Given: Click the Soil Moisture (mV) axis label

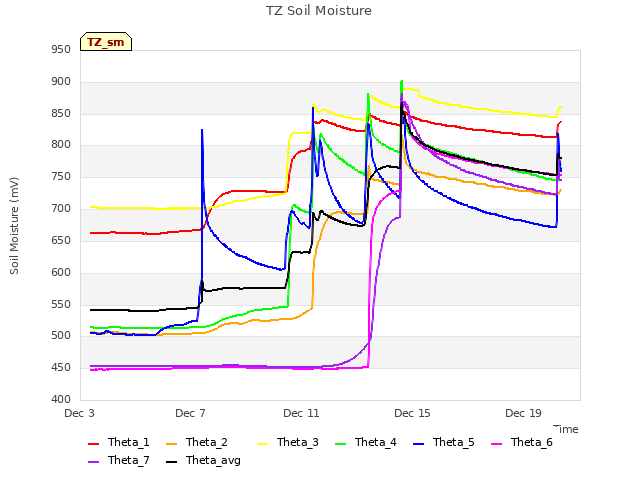Looking at the screenshot, I should (14, 226).
